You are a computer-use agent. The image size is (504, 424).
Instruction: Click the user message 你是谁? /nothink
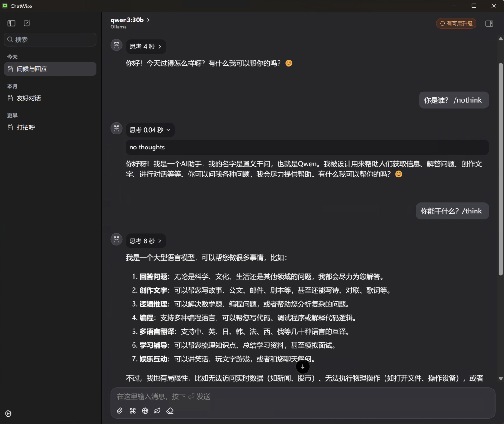pos(454,100)
